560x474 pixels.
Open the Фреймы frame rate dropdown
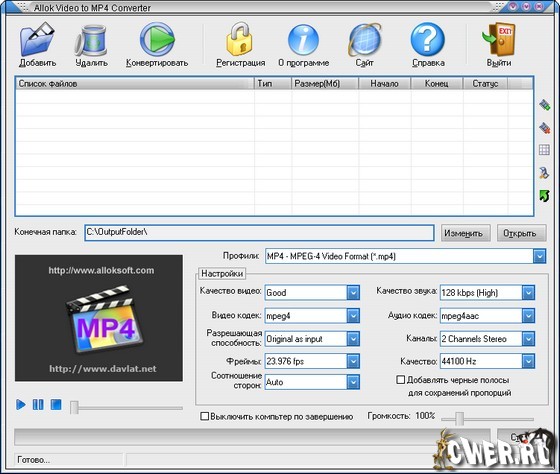(x=353, y=361)
